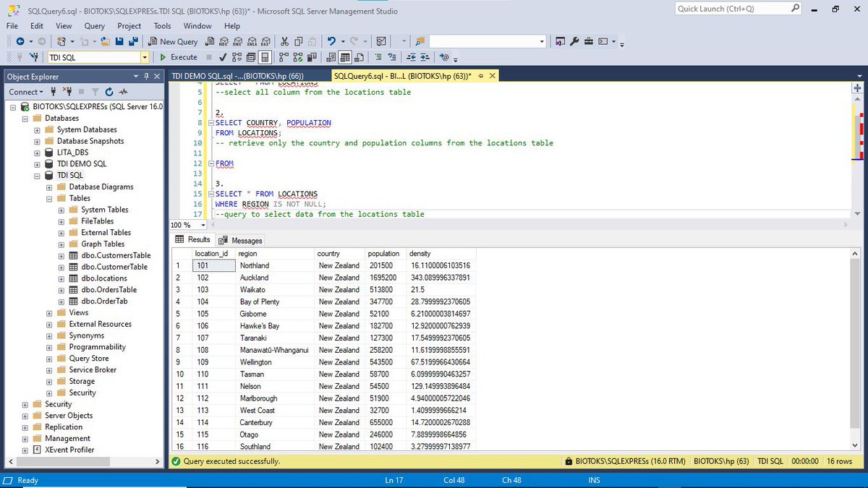Click the Database Engine Query icon
868x488 pixels.
(209, 41)
